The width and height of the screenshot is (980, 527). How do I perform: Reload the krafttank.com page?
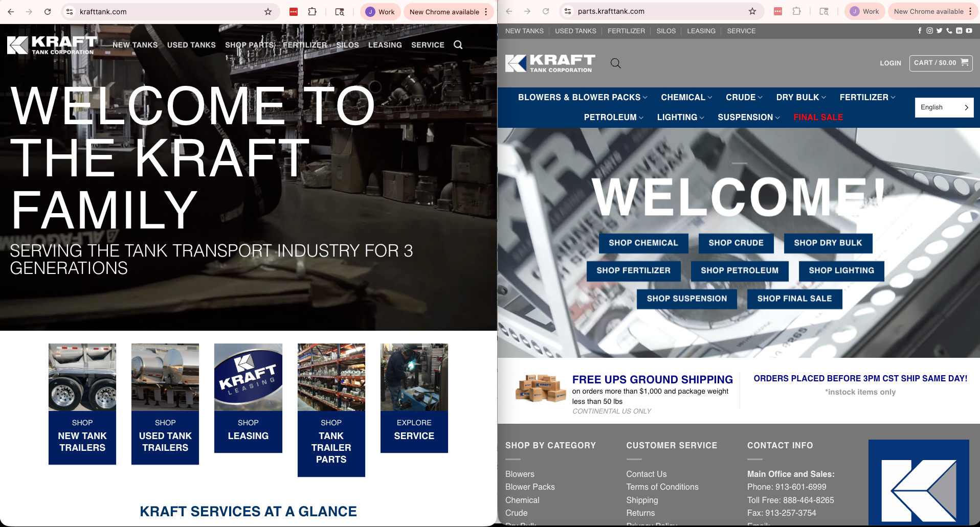coord(48,12)
